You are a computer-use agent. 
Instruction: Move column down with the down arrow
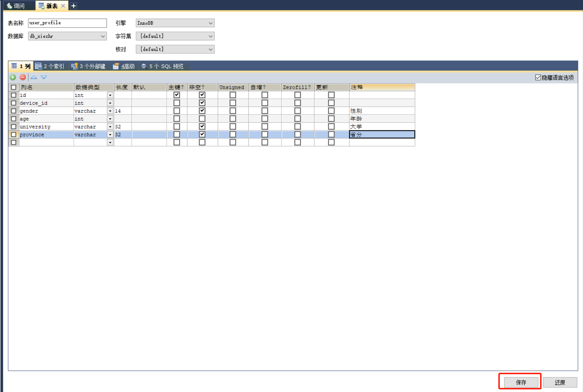click(x=44, y=77)
